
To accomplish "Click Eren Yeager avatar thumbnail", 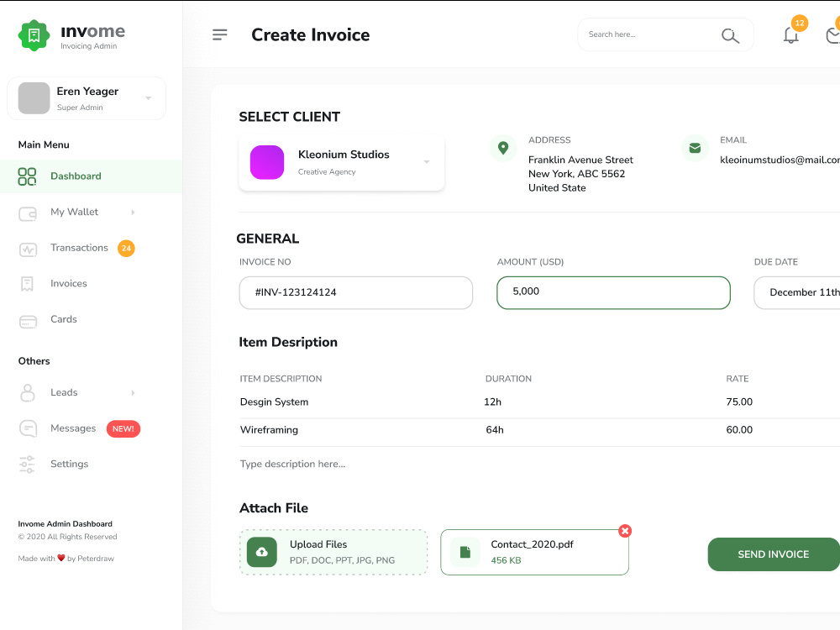I will (34, 98).
